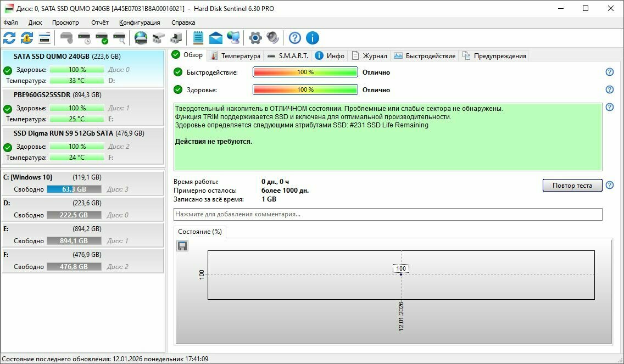Click the C: free space 63,3 GB bar
The height and width of the screenshot is (364, 624).
pyautogui.click(x=74, y=189)
